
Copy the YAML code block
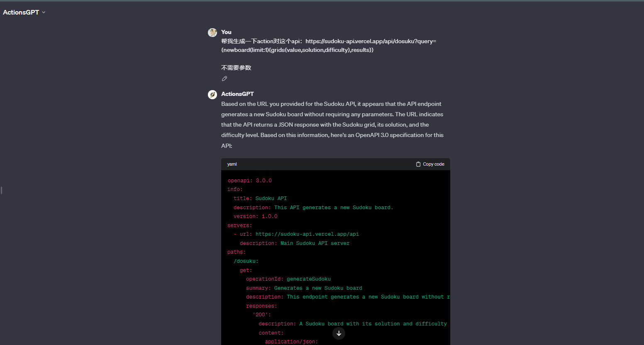tap(430, 164)
